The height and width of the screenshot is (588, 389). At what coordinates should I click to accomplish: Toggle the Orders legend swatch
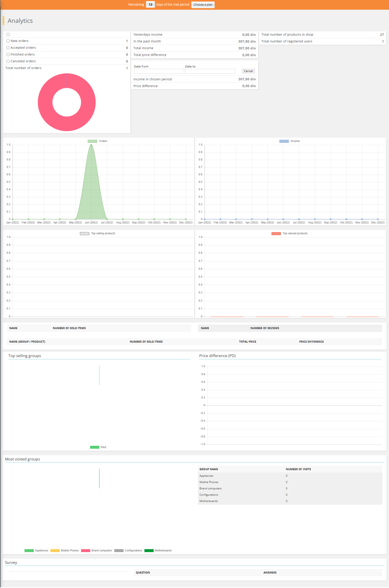[92, 141]
